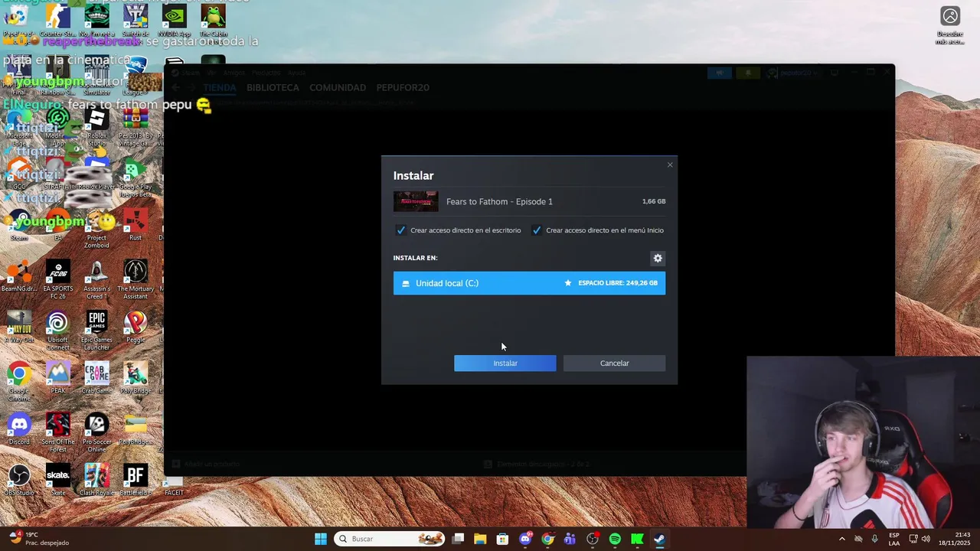Open NVIDIA App desktop icon

click(174, 21)
